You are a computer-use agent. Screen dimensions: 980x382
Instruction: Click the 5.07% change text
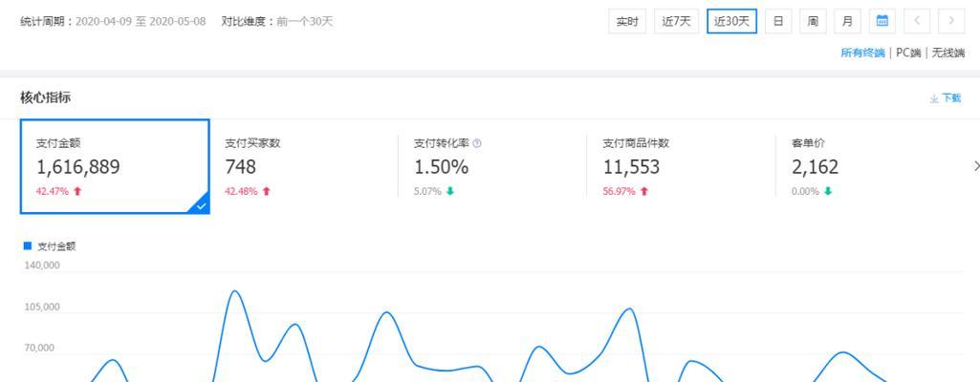tap(427, 192)
